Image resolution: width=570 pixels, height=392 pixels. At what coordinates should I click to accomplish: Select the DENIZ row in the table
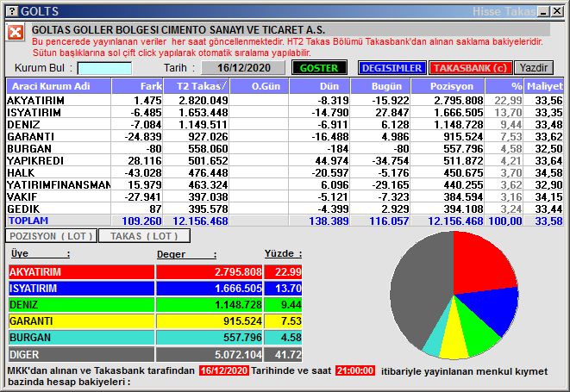click(285, 124)
